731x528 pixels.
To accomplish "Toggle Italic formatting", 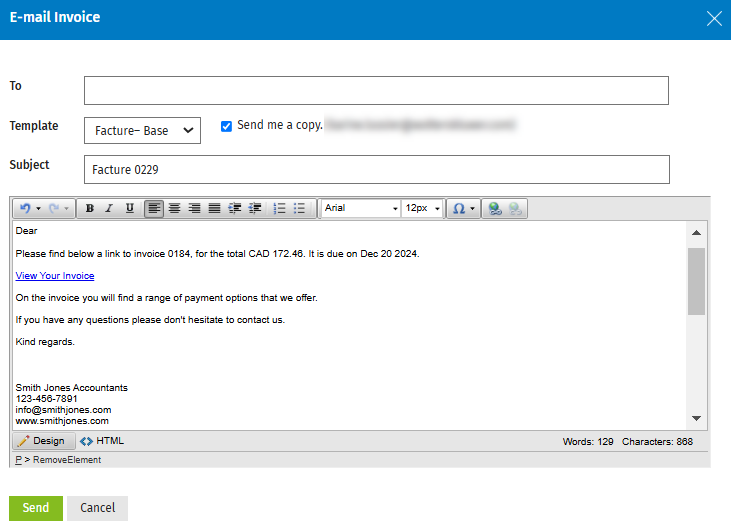I will click(x=109, y=208).
